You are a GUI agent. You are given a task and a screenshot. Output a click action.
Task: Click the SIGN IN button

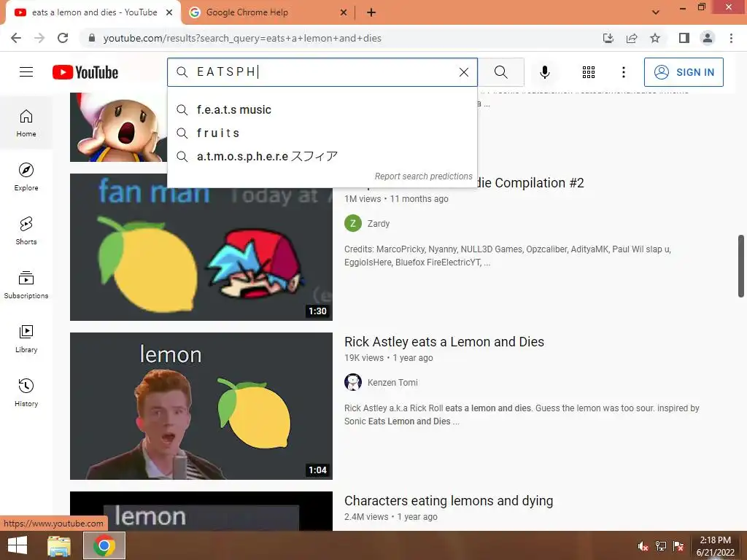coord(684,72)
